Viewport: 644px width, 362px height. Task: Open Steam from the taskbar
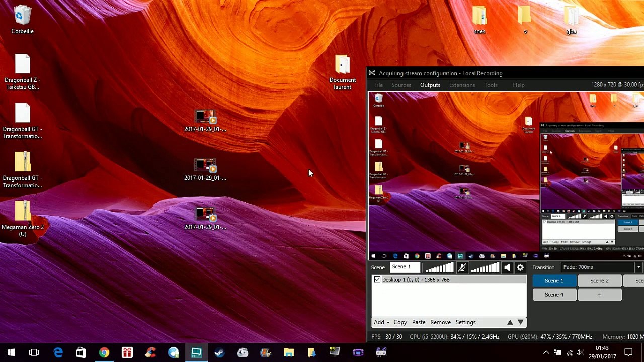[x=219, y=352]
